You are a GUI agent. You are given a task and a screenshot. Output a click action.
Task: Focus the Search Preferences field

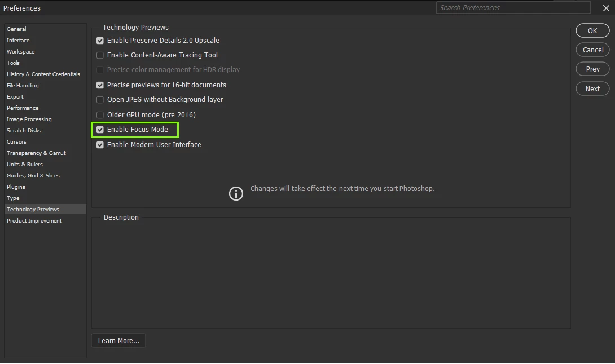pyautogui.click(x=513, y=7)
